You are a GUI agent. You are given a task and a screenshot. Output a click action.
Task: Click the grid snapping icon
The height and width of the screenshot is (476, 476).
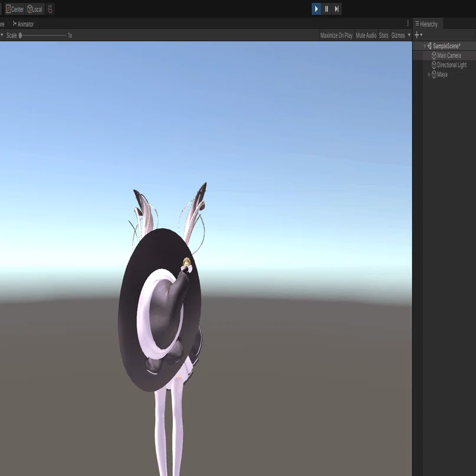[x=50, y=9]
